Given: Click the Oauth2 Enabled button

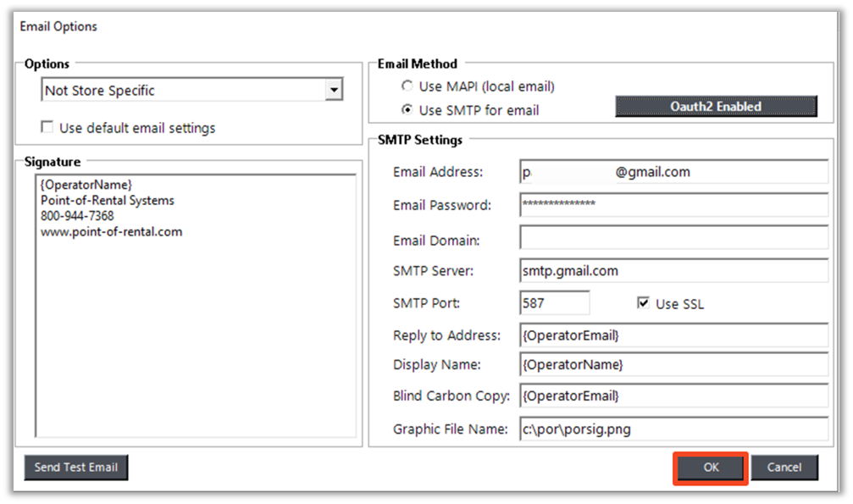Looking at the screenshot, I should click(715, 106).
